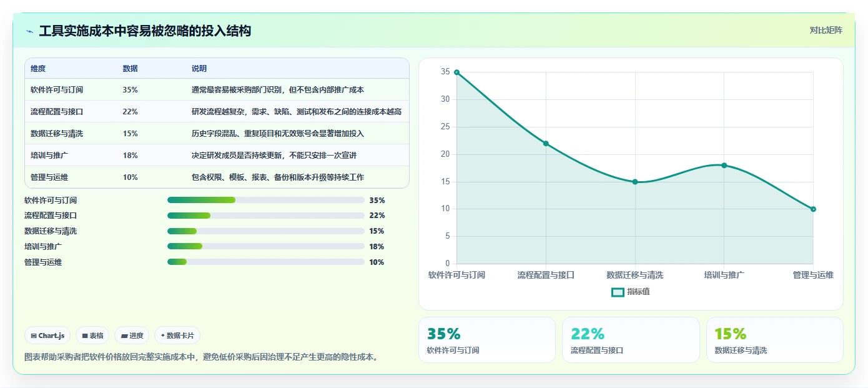The image size is (868, 388).
Task: Click the chart data point at value 18
Action: (724, 166)
